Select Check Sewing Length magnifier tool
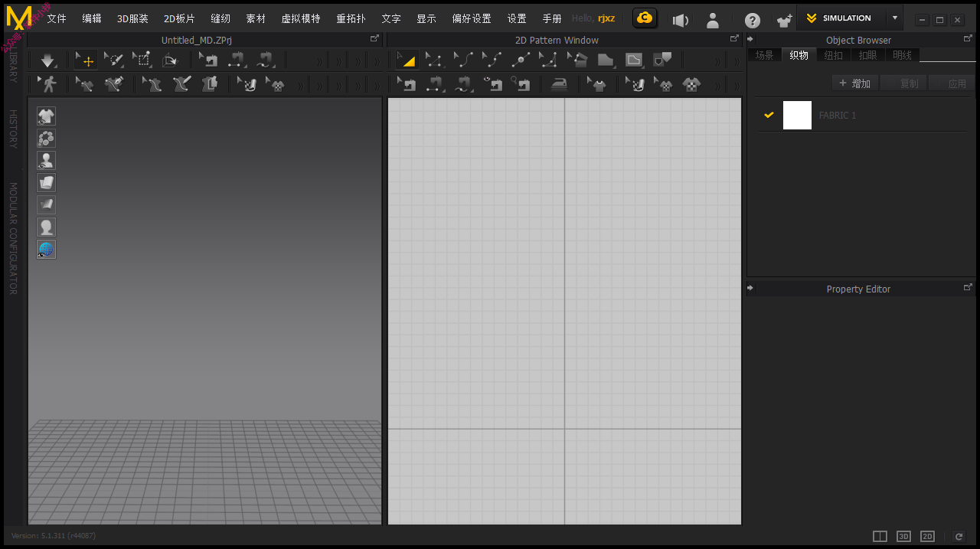 [x=521, y=84]
